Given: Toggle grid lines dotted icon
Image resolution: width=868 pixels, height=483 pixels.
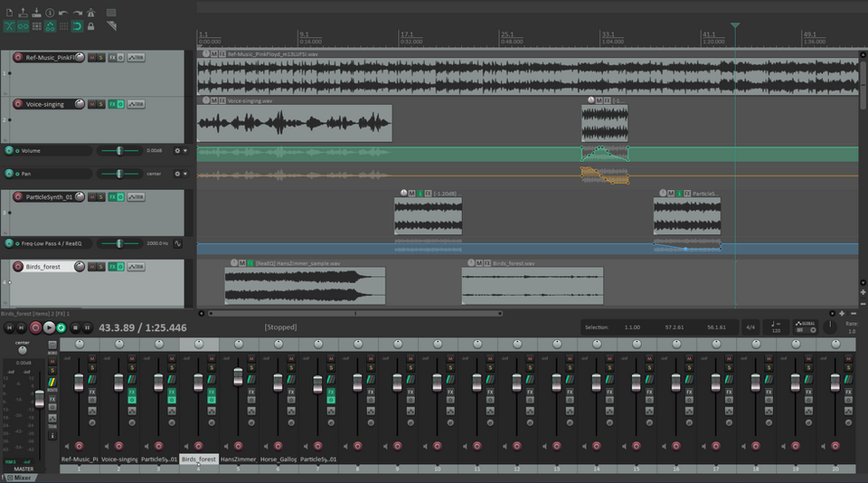Looking at the screenshot, I should pyautogui.click(x=63, y=26).
